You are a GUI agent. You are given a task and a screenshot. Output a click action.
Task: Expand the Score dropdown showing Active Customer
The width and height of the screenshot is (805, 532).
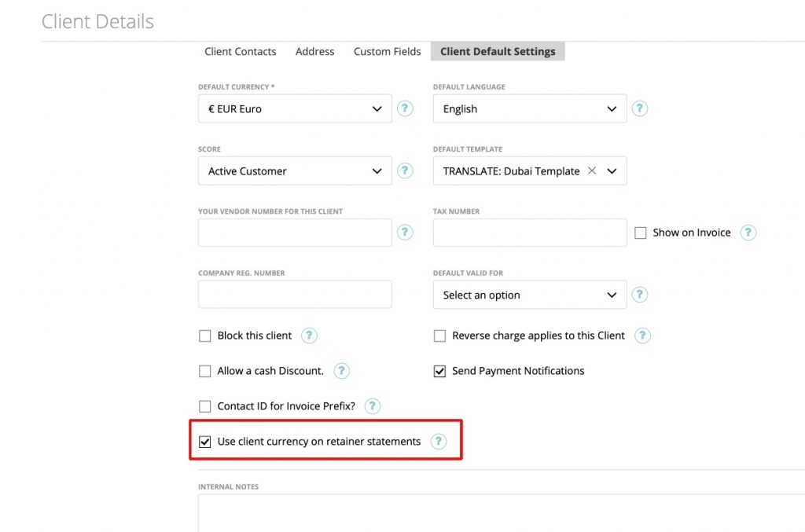coord(295,171)
